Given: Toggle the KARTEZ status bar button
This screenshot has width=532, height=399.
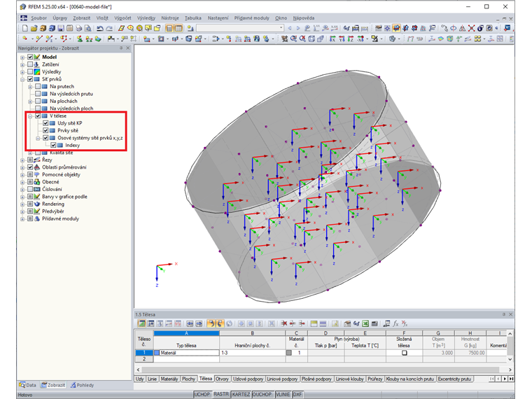Looking at the screenshot, I should click(x=241, y=394).
